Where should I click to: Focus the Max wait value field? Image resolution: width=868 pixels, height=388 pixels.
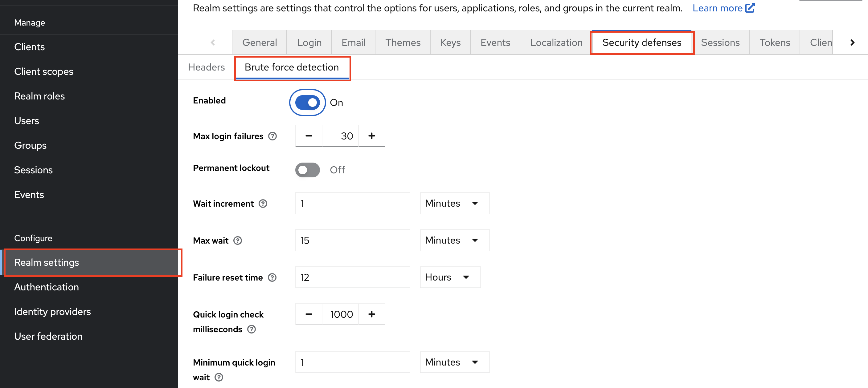[352, 240]
